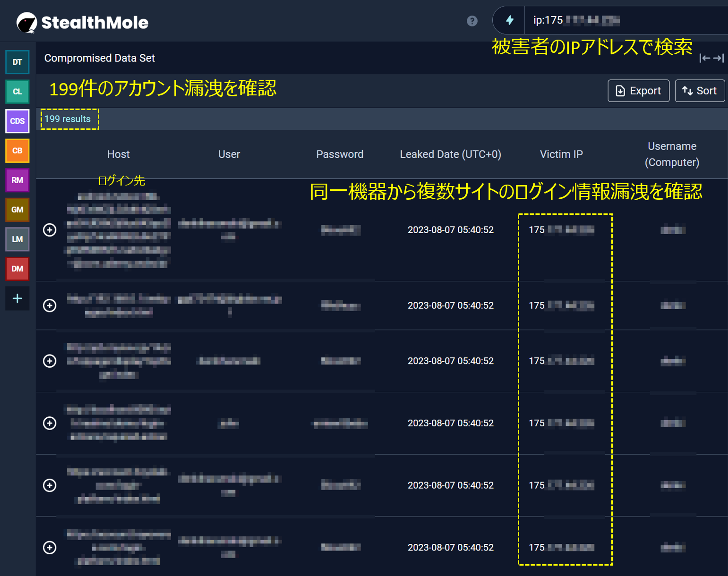The height and width of the screenshot is (576, 728).
Task: Click the Victim IP column header
Action: tap(561, 154)
